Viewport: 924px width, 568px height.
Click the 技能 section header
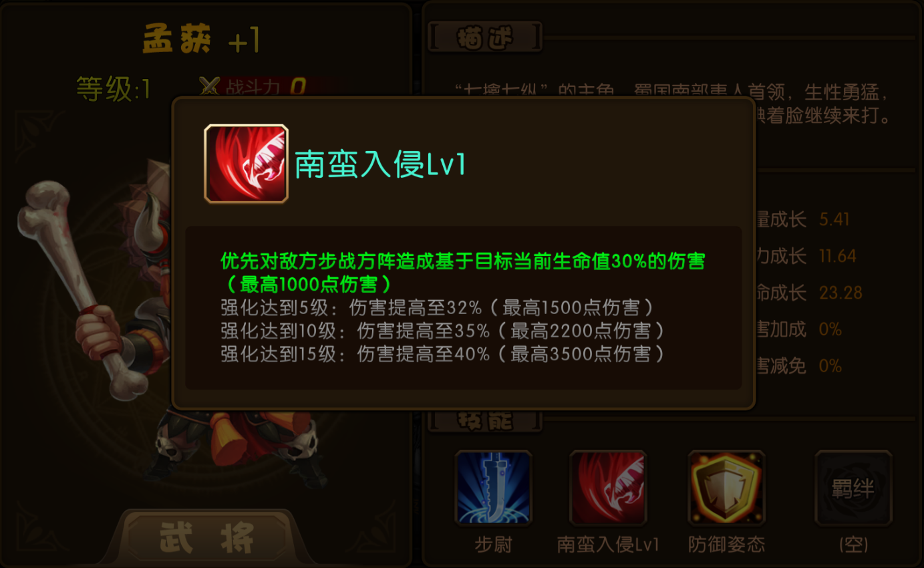(x=485, y=420)
